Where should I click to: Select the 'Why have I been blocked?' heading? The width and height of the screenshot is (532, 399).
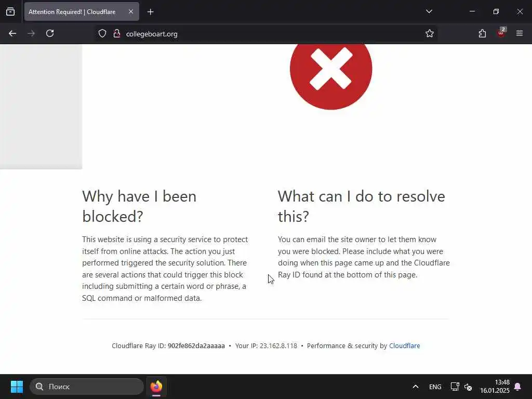[139, 206]
